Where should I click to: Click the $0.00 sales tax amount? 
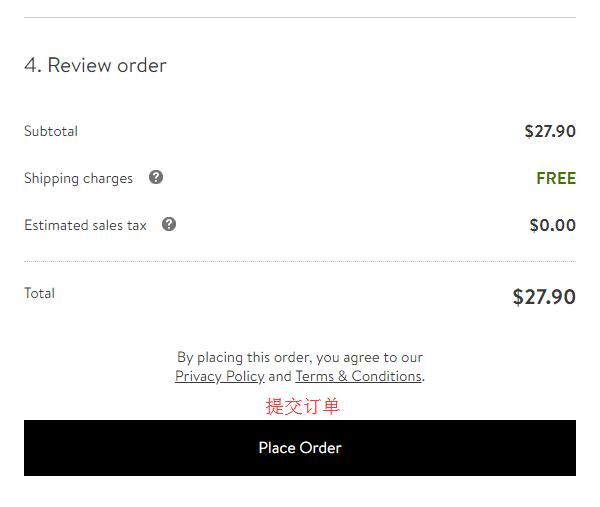click(x=553, y=225)
